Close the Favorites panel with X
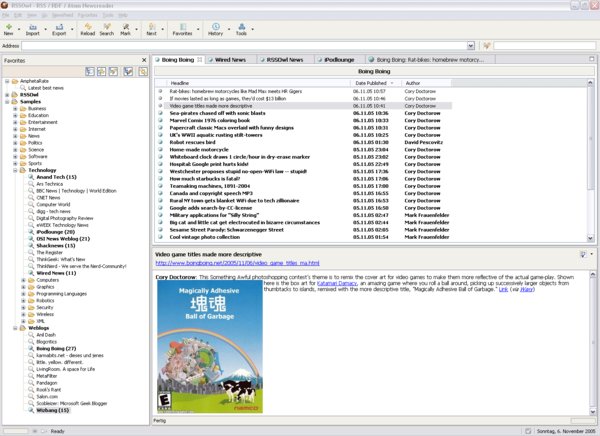The width and height of the screenshot is (600, 436). (142, 59)
